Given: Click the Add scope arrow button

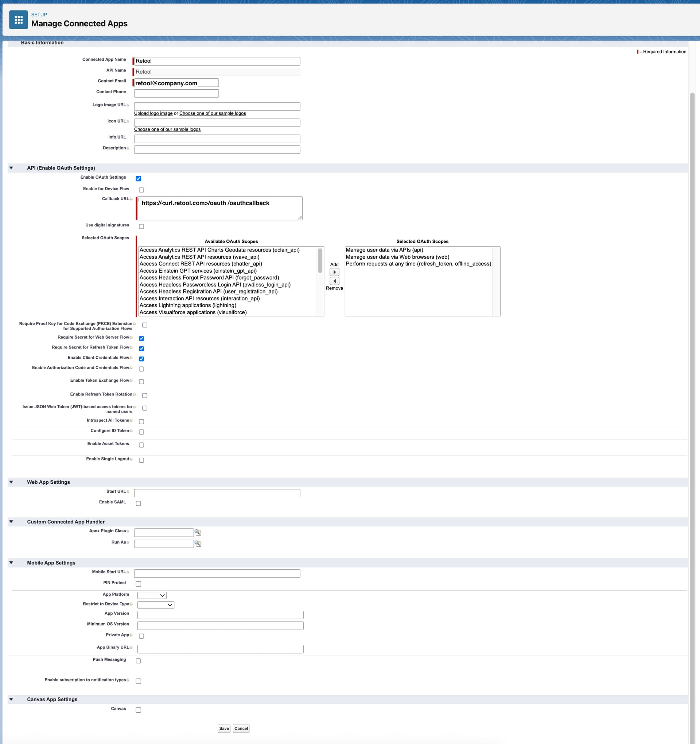Looking at the screenshot, I should [334, 272].
